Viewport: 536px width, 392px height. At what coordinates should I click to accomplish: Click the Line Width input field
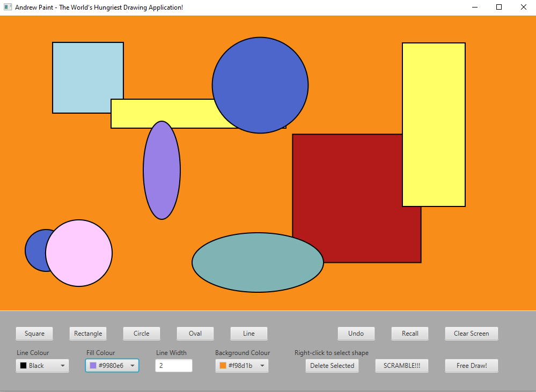point(174,366)
